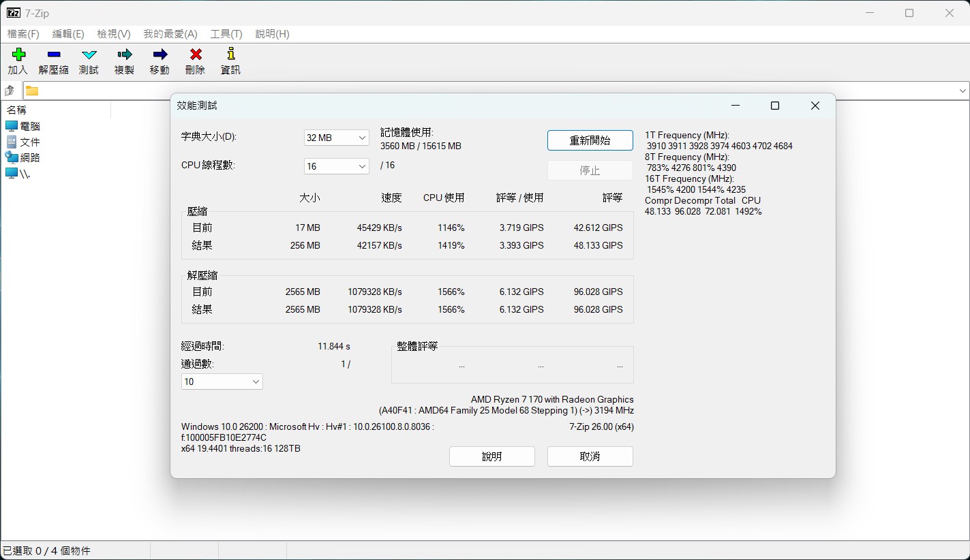Image resolution: width=970 pixels, height=560 pixels.
Task: Click elapsed time value 11.844 s
Action: [334, 346]
